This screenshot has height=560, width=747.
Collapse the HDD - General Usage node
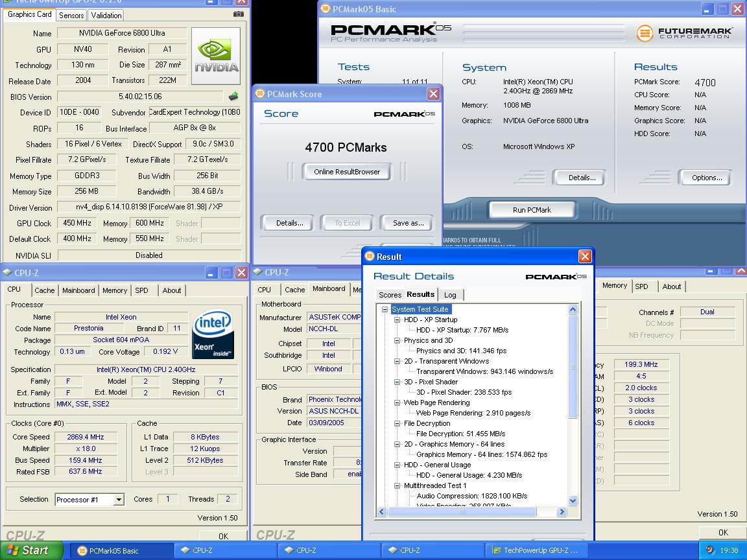pos(397,465)
